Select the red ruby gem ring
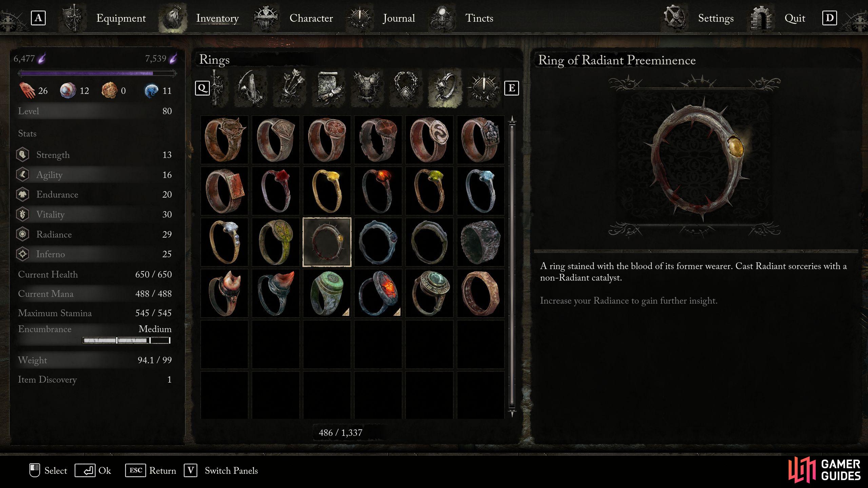Viewport: 868px width, 488px height. 276,191
